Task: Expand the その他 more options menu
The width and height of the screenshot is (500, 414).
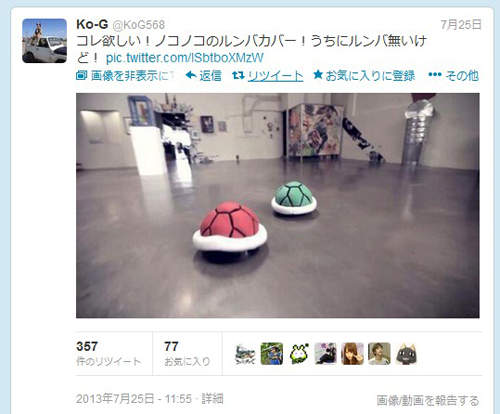Action: point(454,75)
